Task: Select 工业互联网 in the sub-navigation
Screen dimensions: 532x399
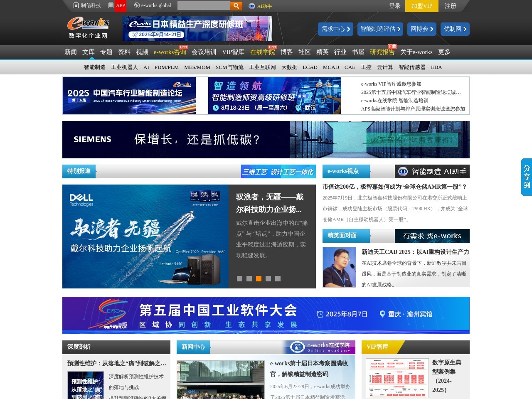Action: [x=262, y=67]
